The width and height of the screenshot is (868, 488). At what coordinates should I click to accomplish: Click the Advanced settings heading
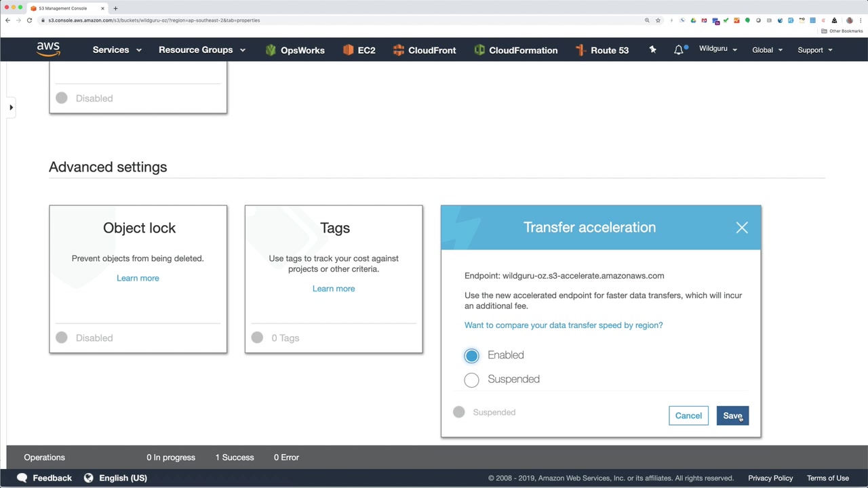[x=108, y=167]
